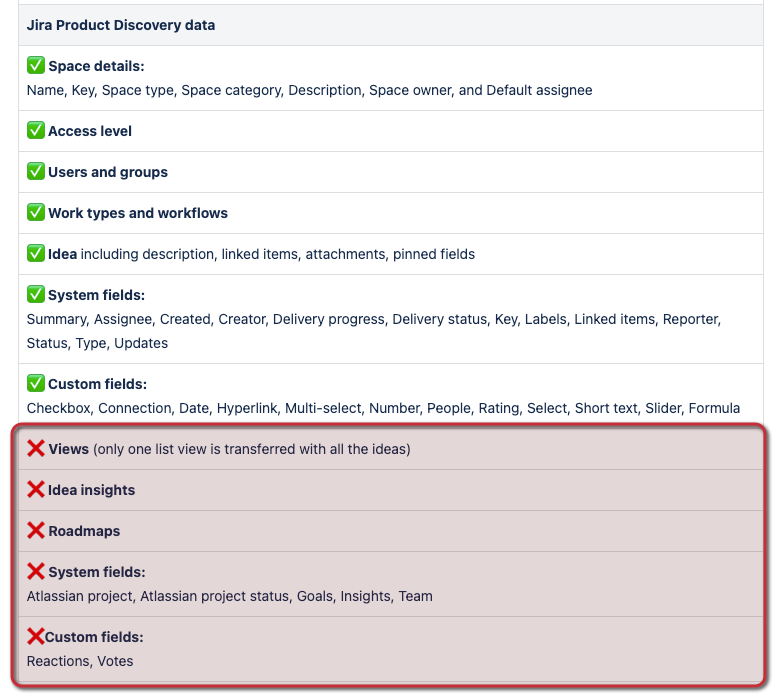This screenshot has width=779, height=698.
Task: Click the red cross beside Idea insights
Action: click(x=36, y=489)
